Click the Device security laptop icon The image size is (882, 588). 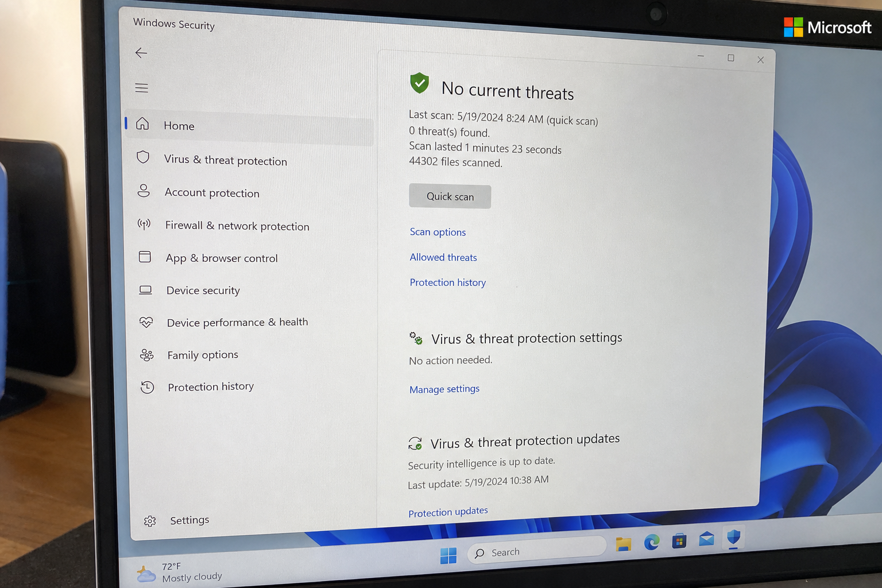pyautogui.click(x=145, y=290)
